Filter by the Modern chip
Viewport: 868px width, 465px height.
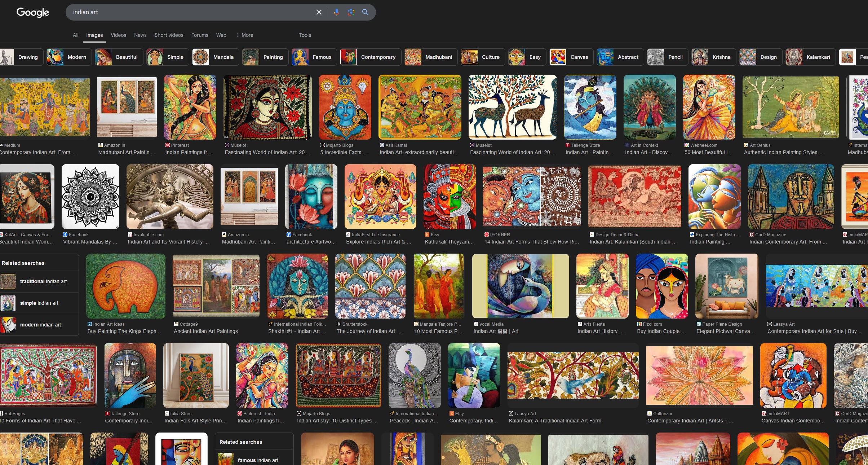[69, 57]
